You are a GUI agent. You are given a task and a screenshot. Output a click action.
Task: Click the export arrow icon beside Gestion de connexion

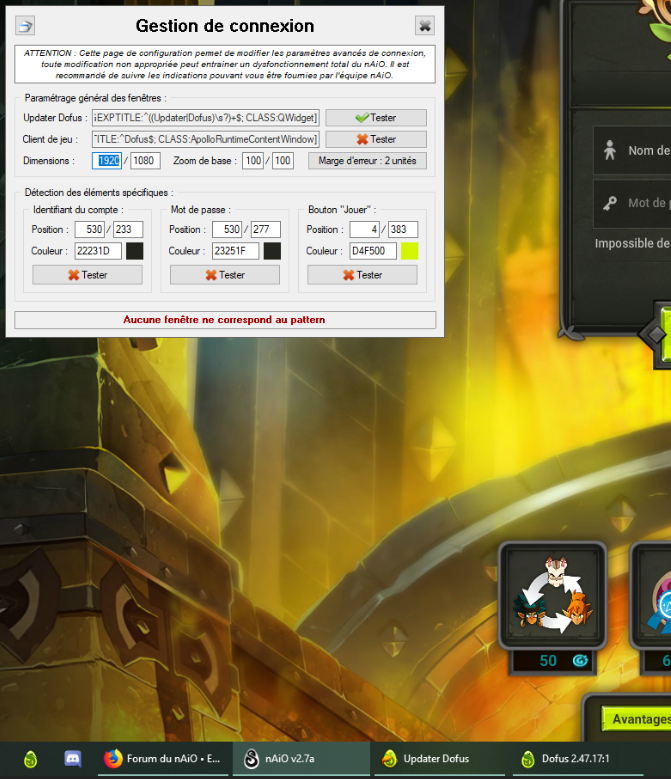tap(25, 25)
